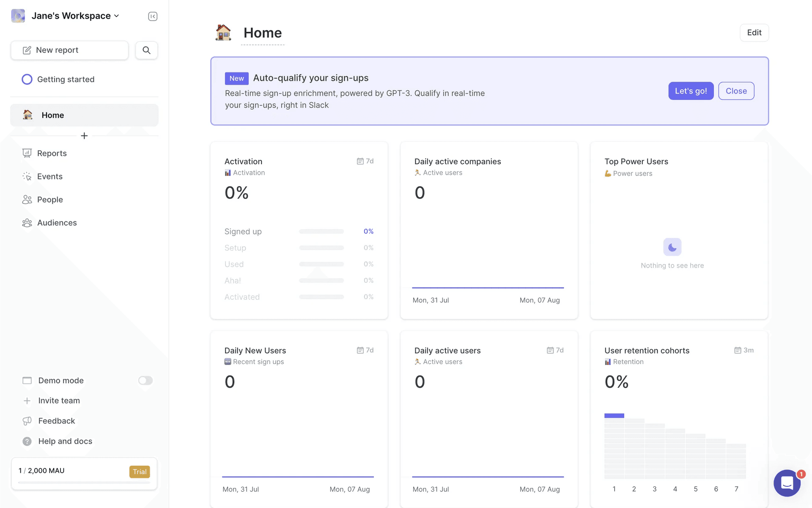Open the Events menu item
Screen dimensions: 812x508
click(49, 177)
